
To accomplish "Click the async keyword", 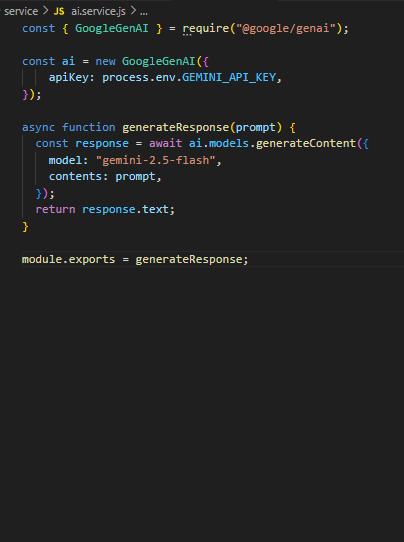I will 38,127.
